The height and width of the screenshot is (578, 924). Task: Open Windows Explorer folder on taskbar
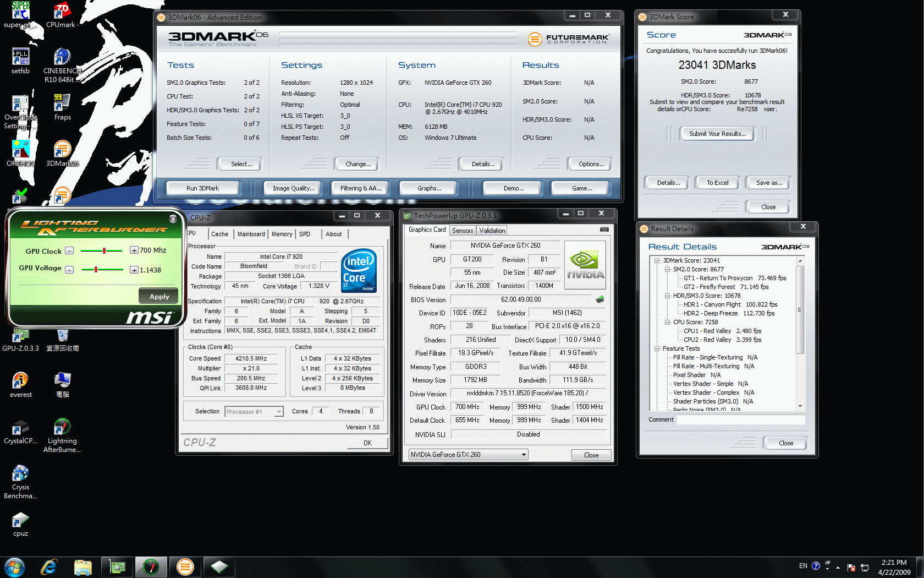(x=83, y=567)
